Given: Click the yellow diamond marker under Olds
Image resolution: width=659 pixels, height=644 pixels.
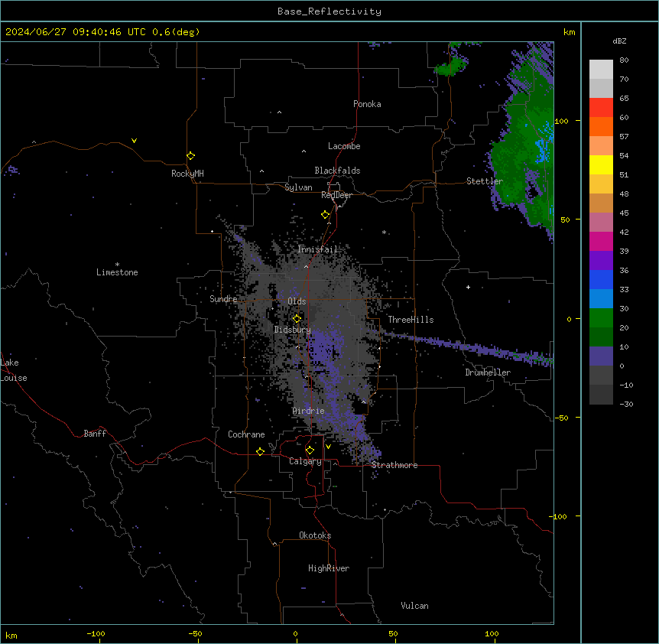Looking at the screenshot, I should [297, 318].
